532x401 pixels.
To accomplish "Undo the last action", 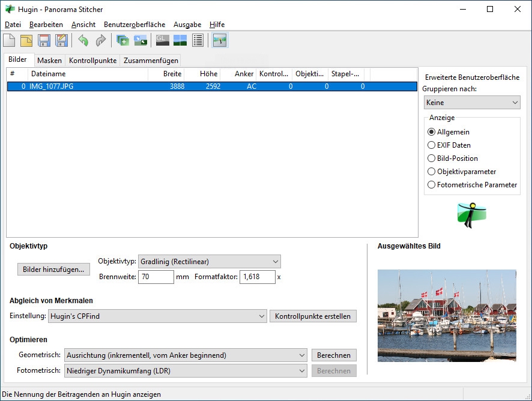I will coord(83,40).
